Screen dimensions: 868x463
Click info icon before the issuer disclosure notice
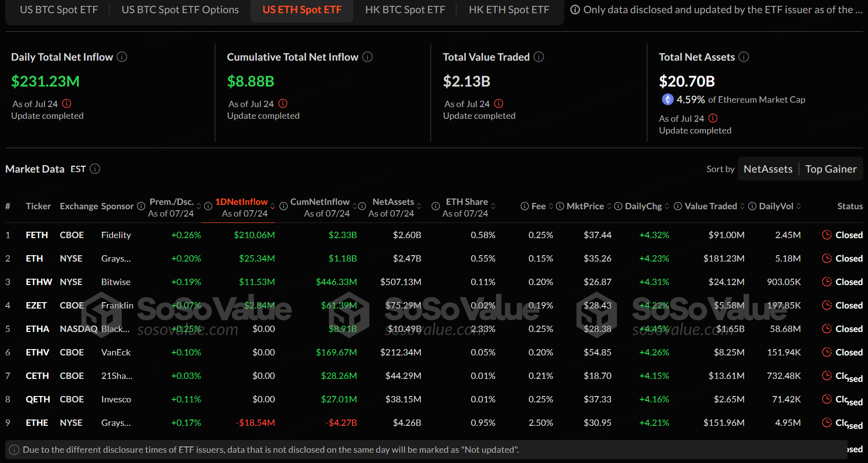pos(575,10)
